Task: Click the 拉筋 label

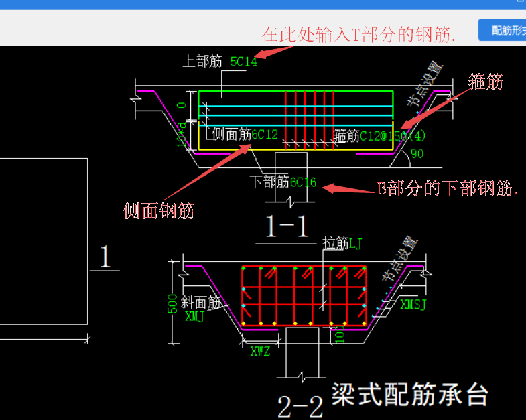Action: point(336,243)
